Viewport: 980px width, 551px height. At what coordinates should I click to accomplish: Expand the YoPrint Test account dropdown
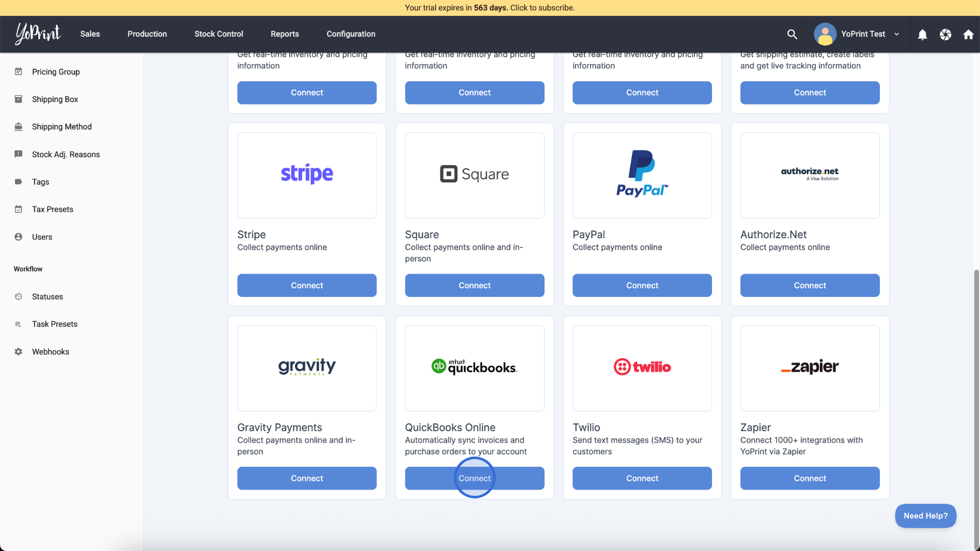pos(897,34)
